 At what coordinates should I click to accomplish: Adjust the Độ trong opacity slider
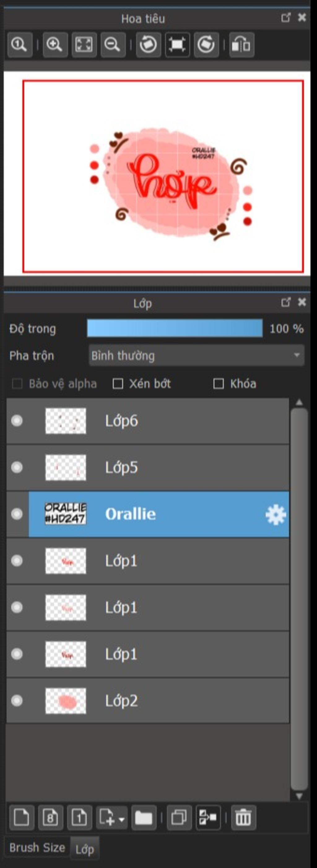point(175,328)
